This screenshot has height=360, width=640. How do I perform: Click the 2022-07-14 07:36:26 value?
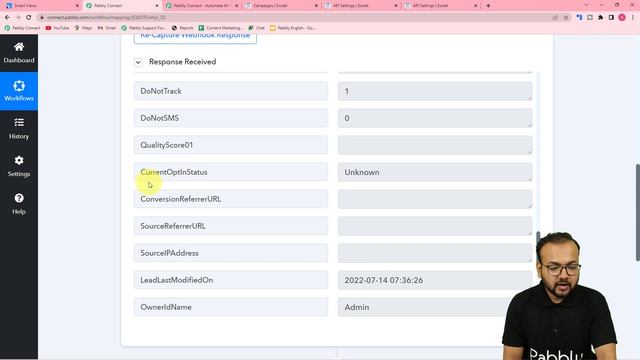pyautogui.click(x=435, y=280)
